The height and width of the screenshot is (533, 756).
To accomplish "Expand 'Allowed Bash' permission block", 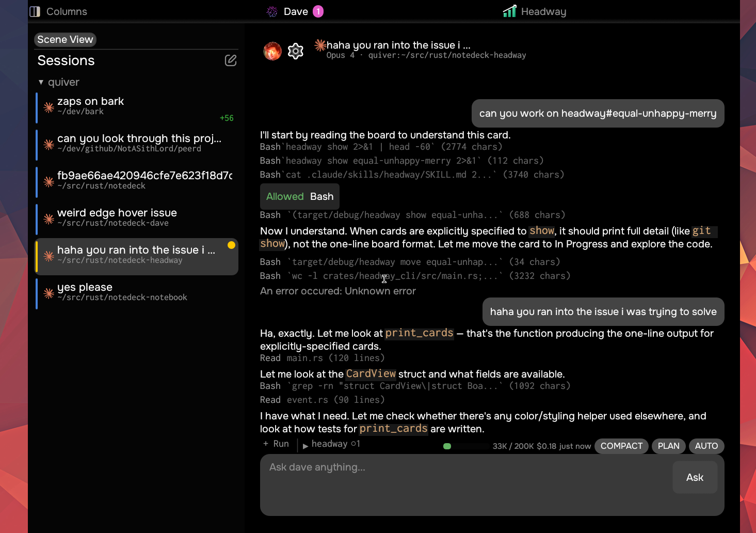I will point(300,196).
